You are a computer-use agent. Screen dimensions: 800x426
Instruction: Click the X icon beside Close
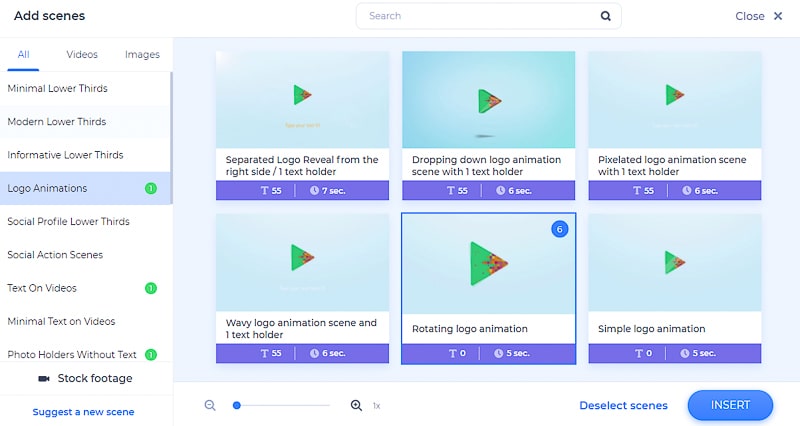tap(778, 16)
